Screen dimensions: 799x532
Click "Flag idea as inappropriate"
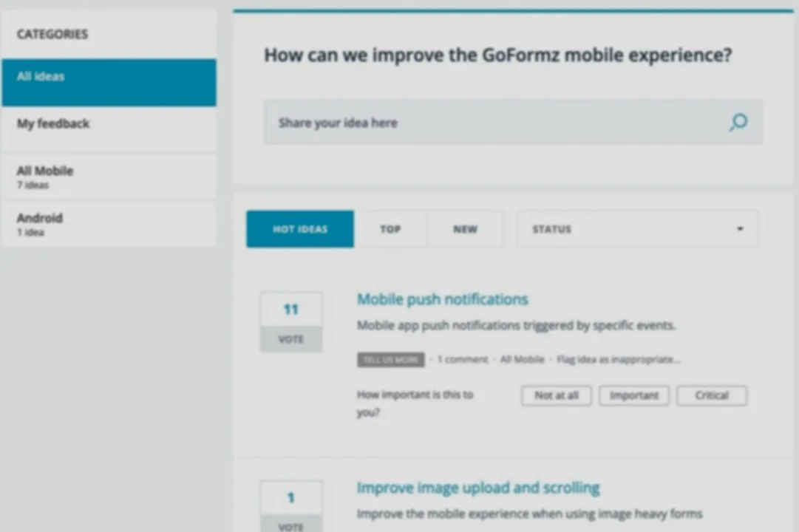[618, 359]
